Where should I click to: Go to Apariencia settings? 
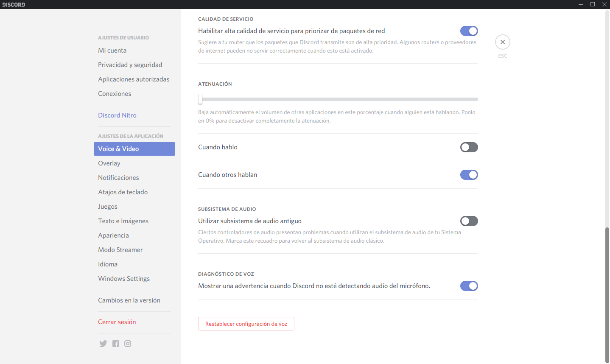click(x=134, y=235)
